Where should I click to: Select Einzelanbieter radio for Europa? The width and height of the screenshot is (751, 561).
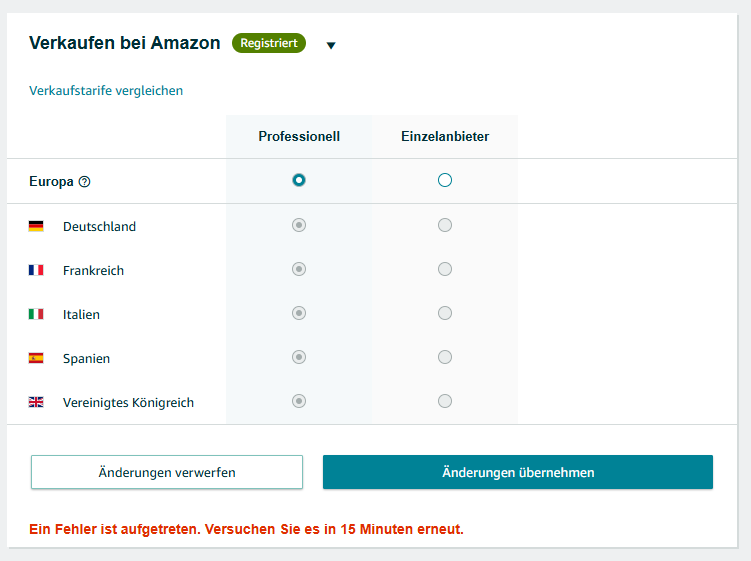(x=445, y=180)
